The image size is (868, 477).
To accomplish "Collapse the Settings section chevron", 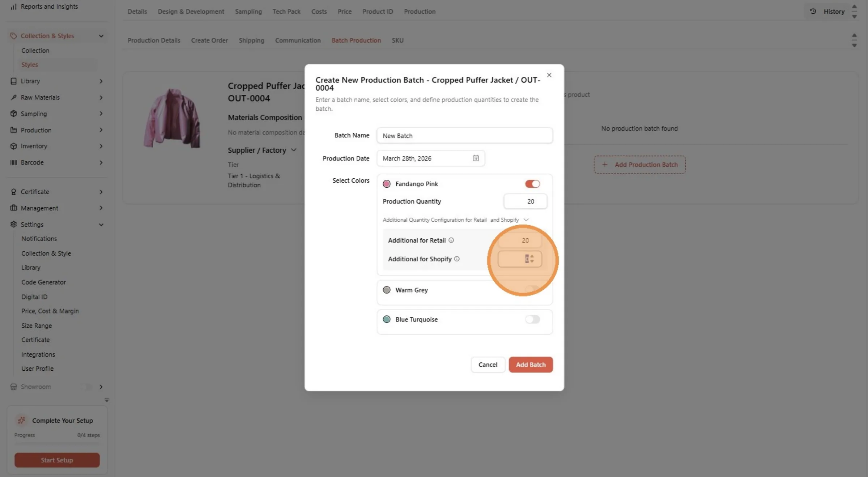I will pos(101,225).
